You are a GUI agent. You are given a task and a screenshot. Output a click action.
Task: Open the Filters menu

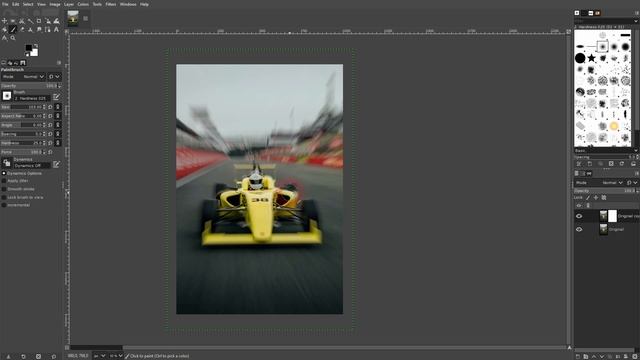[x=111, y=4]
